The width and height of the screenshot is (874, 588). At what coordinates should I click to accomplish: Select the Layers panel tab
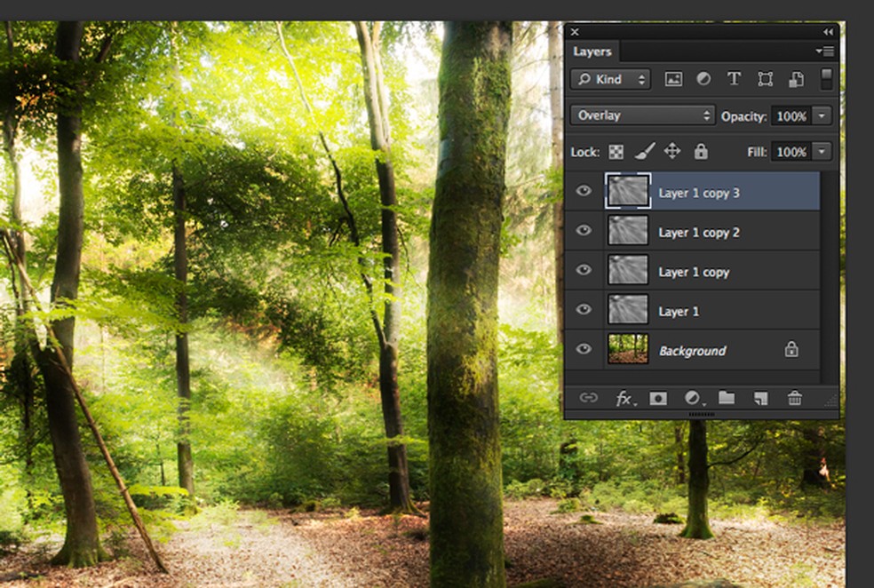(x=592, y=52)
